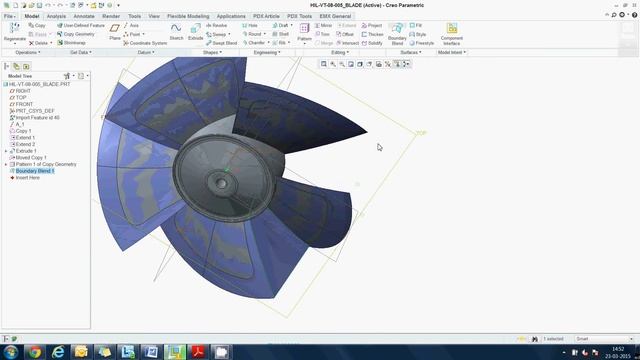Image resolution: width=640 pixels, height=360 pixels.
Task: Select the Swept Blend tool
Action: 221,43
